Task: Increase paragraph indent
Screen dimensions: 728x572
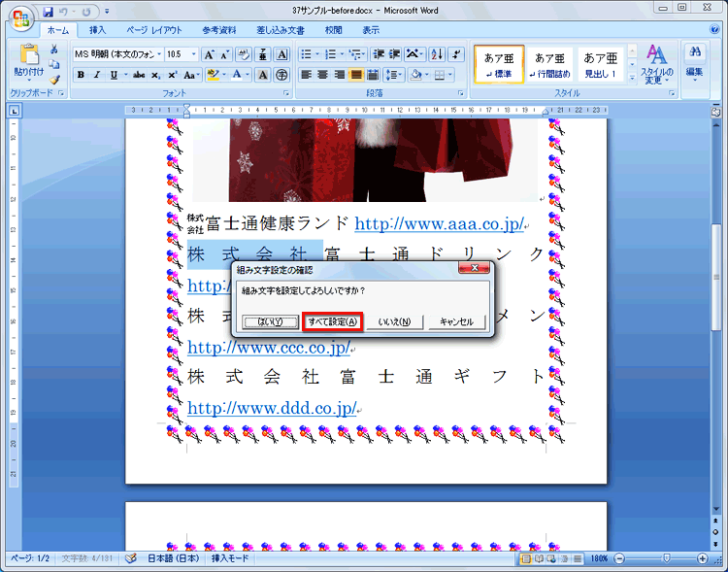Action: click(394, 54)
